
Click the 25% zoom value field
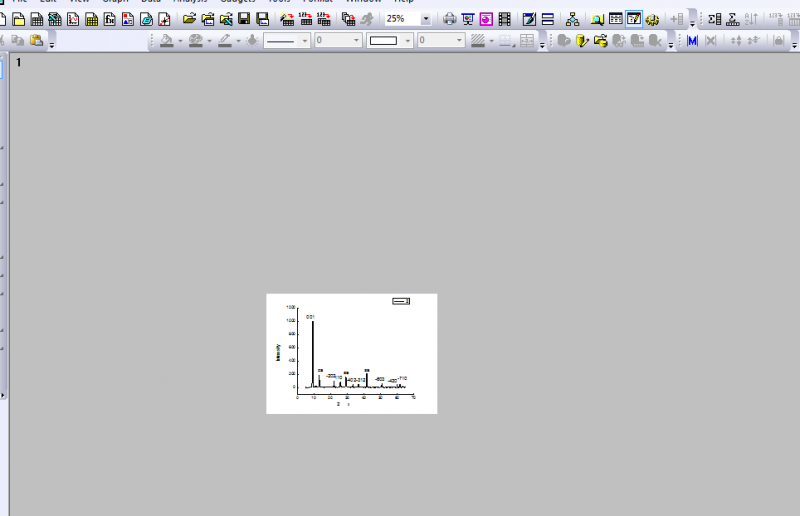(x=402, y=19)
